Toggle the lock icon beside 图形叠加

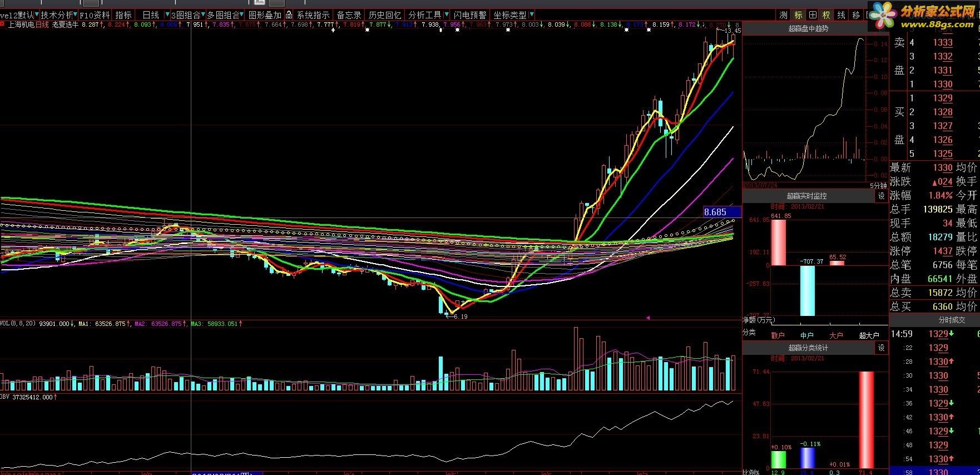289,15
